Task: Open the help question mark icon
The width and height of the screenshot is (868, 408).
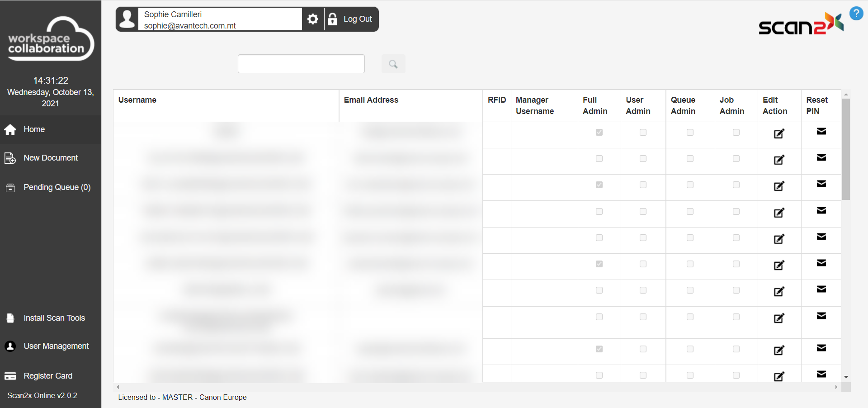Action: [x=856, y=14]
